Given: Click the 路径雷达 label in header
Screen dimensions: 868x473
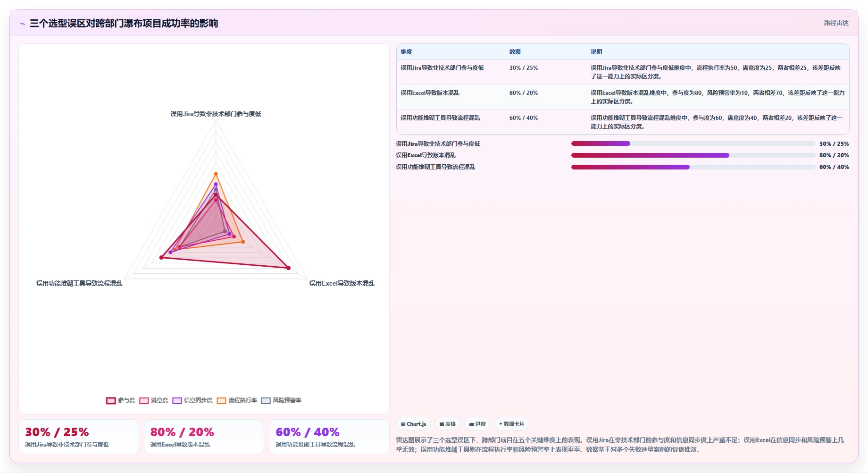Looking at the screenshot, I should 836,23.
